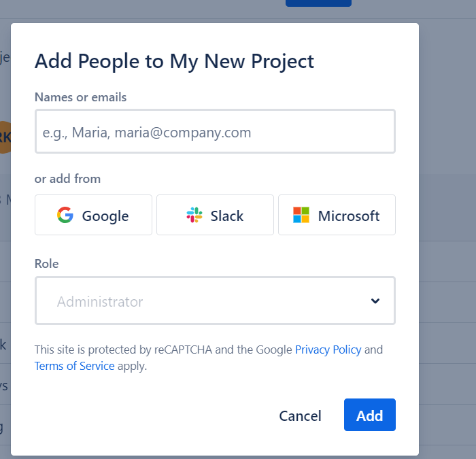Expand the Role dropdown chevron arrow
Screen dimensions: 476x459
(375, 301)
